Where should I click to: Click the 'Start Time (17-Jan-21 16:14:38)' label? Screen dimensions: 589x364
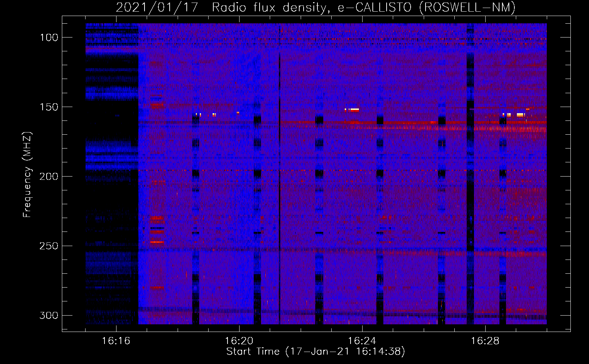(316, 352)
